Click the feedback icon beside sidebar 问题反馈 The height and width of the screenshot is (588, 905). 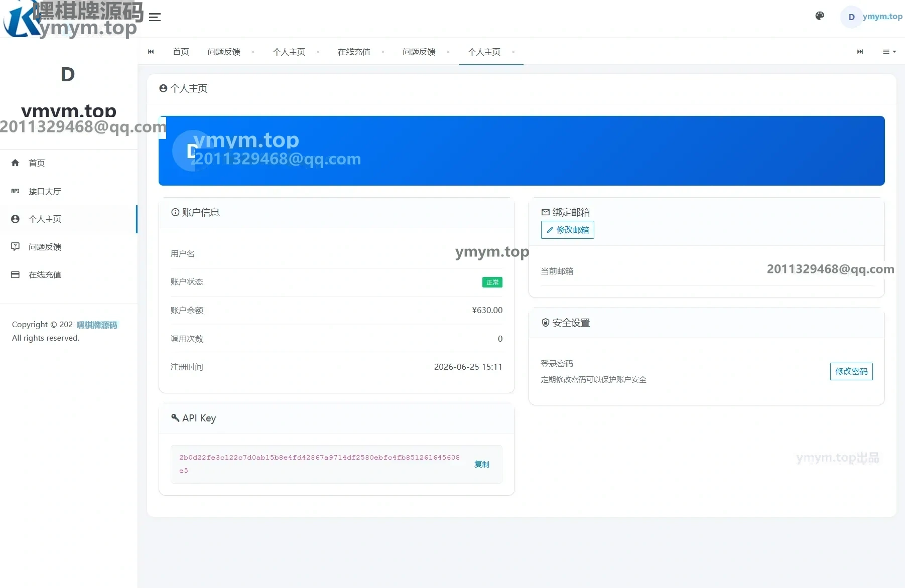(15, 247)
